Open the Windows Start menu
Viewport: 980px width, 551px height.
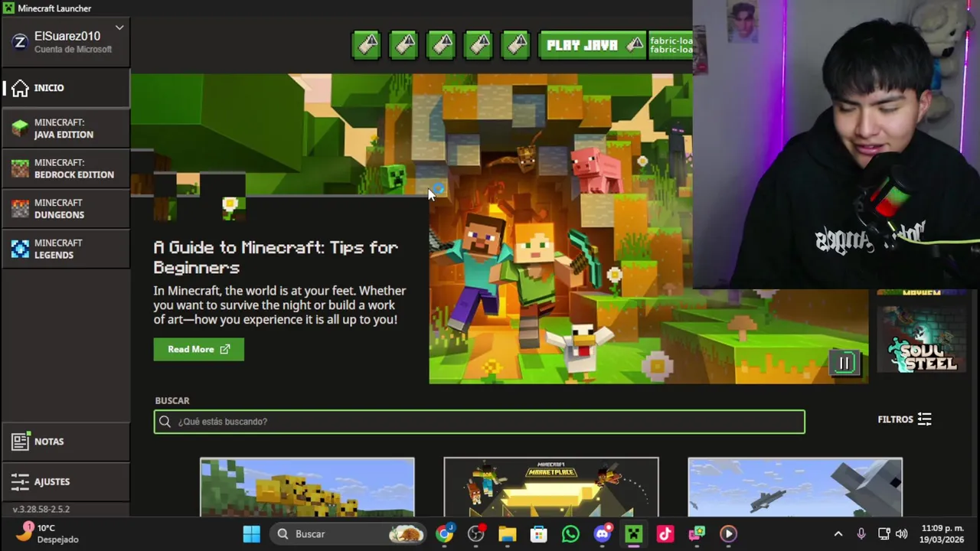tap(251, 534)
